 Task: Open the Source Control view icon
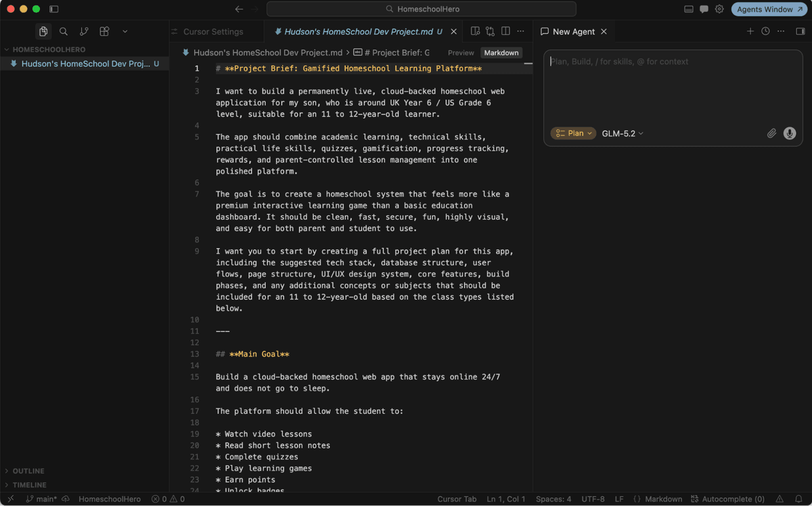pyautogui.click(x=84, y=31)
